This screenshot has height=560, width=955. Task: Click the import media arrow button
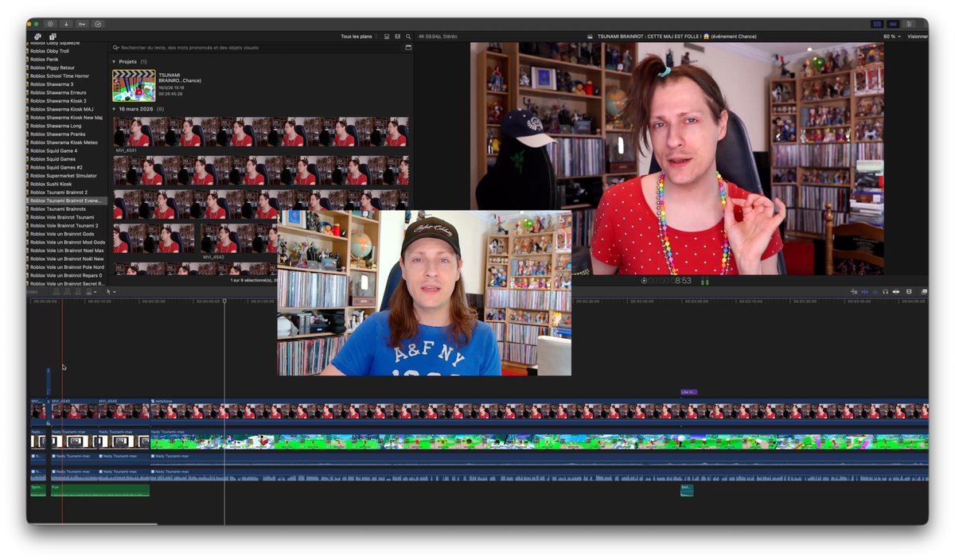tap(66, 24)
